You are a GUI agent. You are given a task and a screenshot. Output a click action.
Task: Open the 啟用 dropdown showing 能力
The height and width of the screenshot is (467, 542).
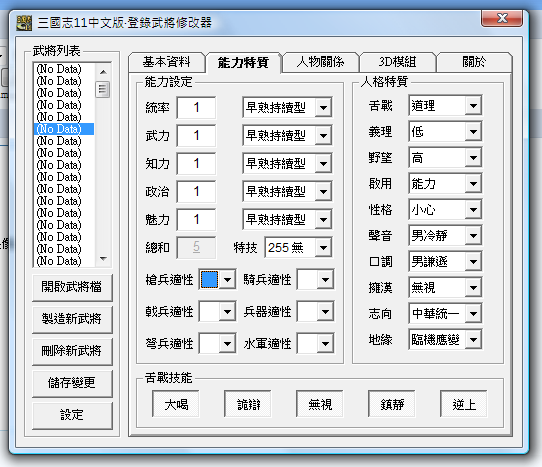445,184
